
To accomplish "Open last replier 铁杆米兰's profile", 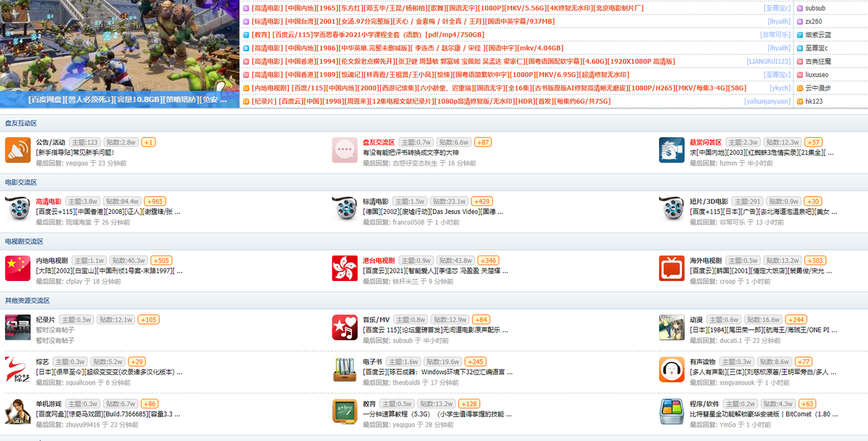I will [x=405, y=282].
